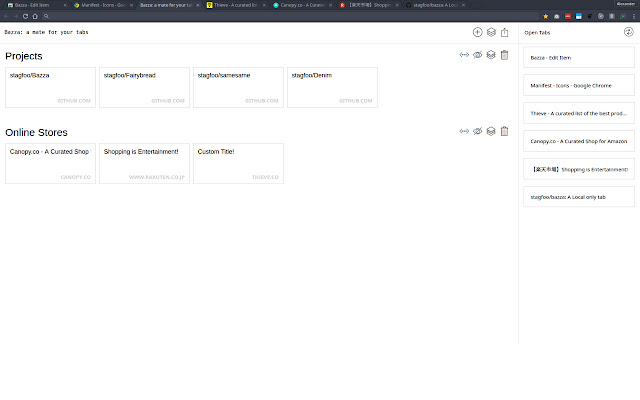The image size is (640, 400).
Task: Open the stagfoo/samesame project card
Action: click(x=238, y=87)
